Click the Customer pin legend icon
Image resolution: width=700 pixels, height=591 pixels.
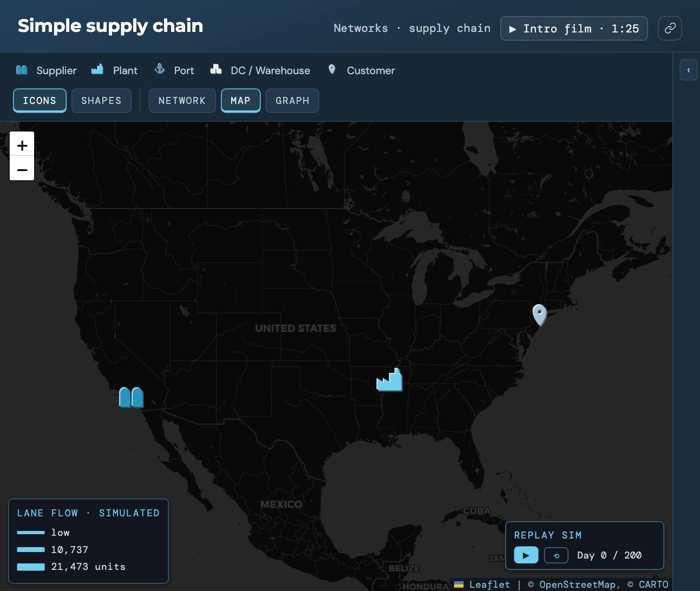pos(332,69)
